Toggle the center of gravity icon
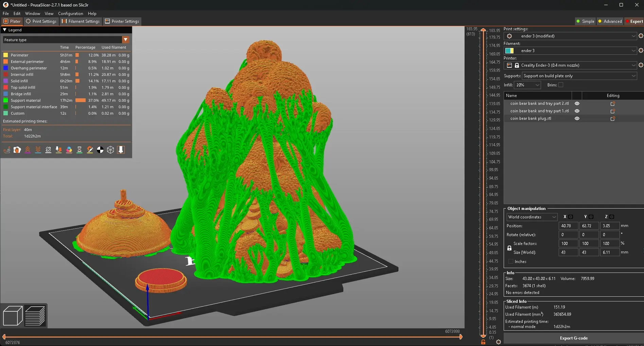Screen dimensions: 644x346 100,150
